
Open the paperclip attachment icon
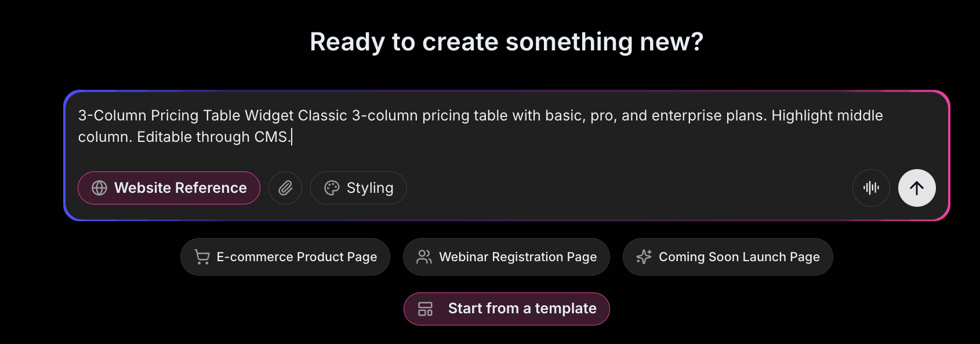click(285, 188)
